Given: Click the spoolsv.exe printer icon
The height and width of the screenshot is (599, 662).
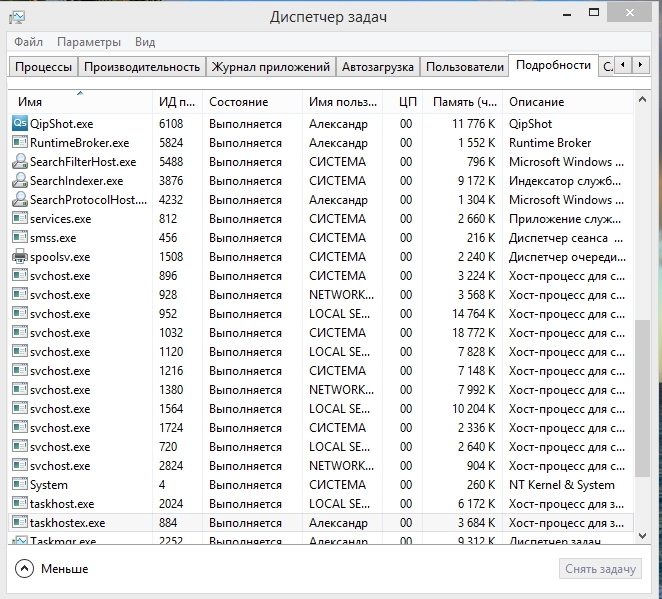Looking at the screenshot, I should [x=20, y=257].
